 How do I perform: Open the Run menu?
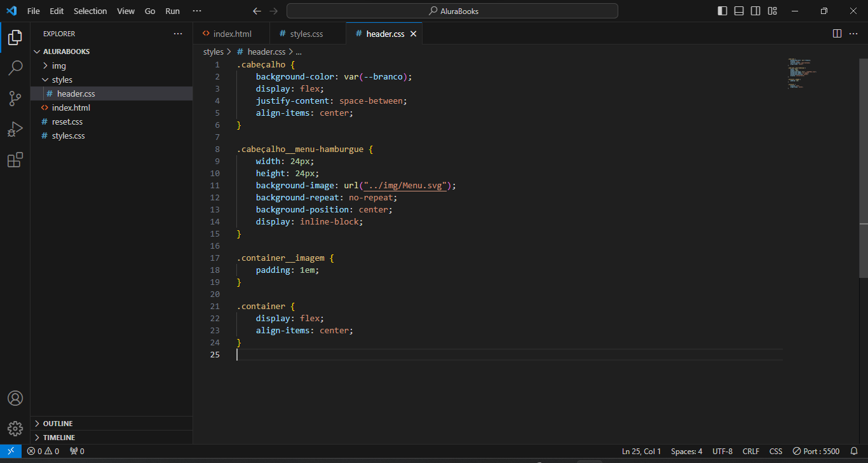point(172,11)
